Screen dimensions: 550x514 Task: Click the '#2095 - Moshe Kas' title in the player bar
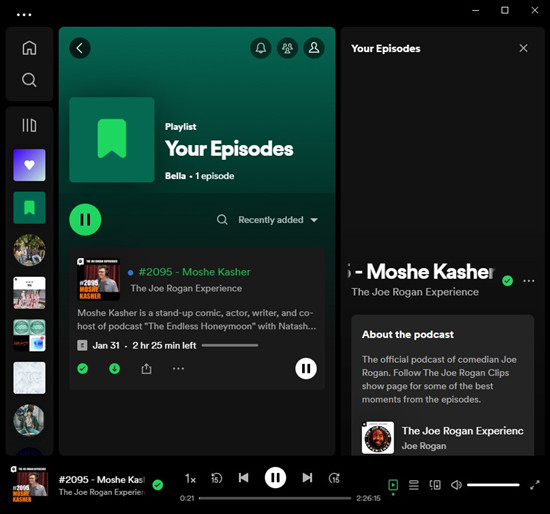[x=102, y=479]
